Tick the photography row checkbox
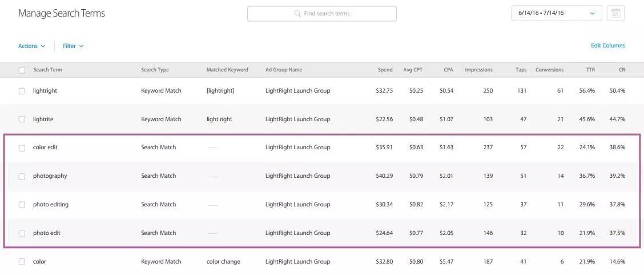Image resolution: width=644 pixels, height=275 pixels. (22, 176)
